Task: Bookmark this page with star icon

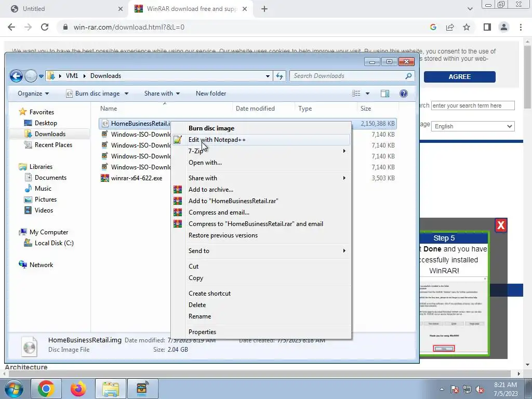Action: 467,27
